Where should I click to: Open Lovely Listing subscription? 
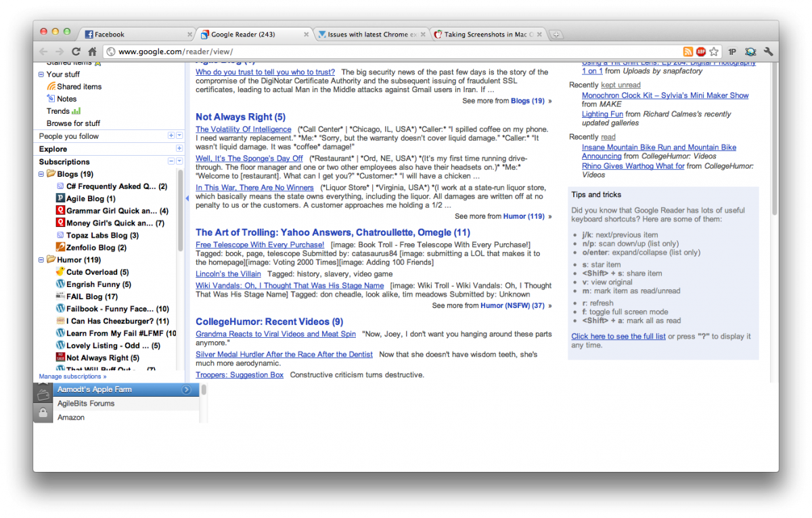pos(113,345)
